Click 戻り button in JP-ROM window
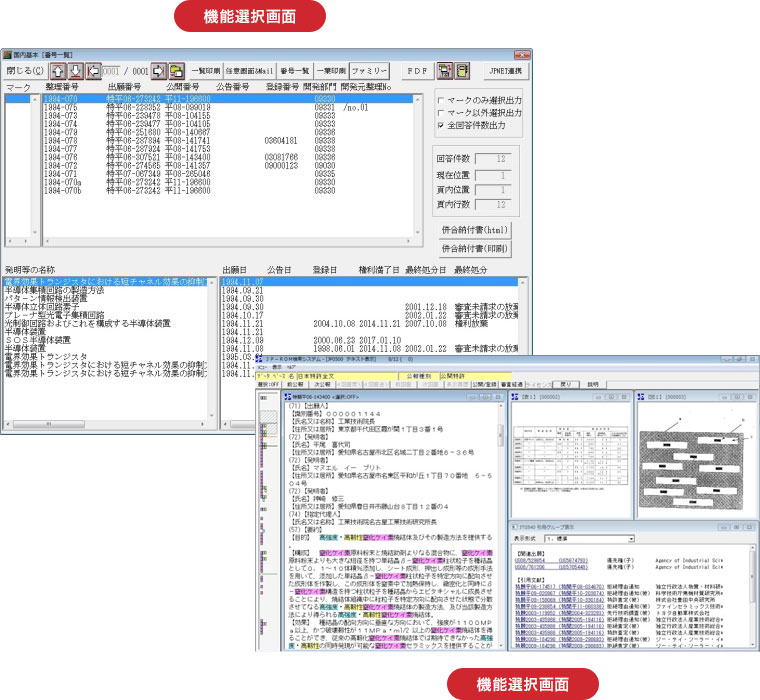Image resolution: width=760 pixels, height=700 pixels. [566, 384]
